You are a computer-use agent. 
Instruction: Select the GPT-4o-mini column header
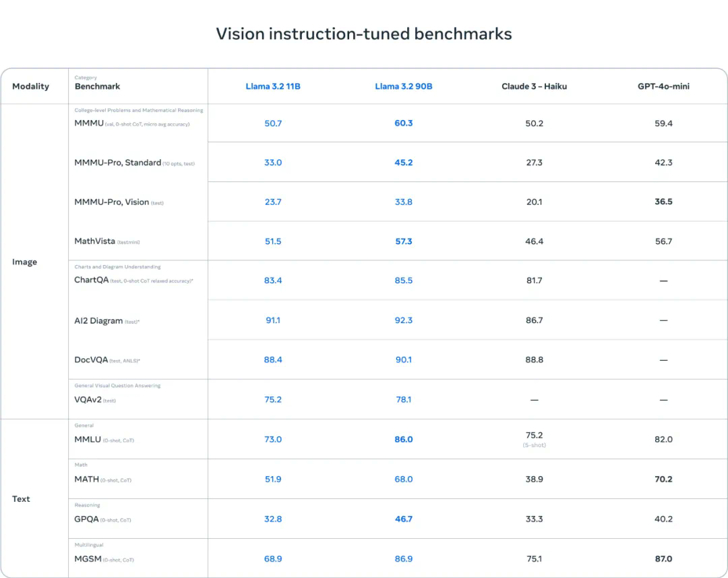pos(663,86)
